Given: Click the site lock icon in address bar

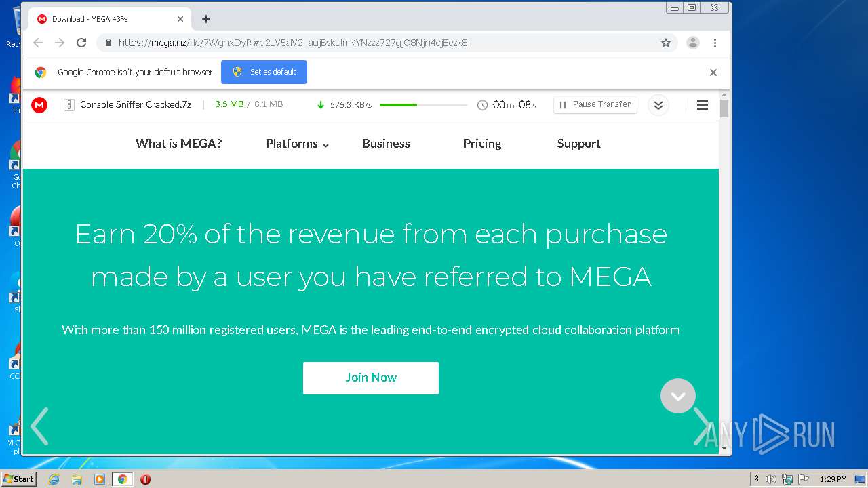Looking at the screenshot, I should click(x=108, y=43).
